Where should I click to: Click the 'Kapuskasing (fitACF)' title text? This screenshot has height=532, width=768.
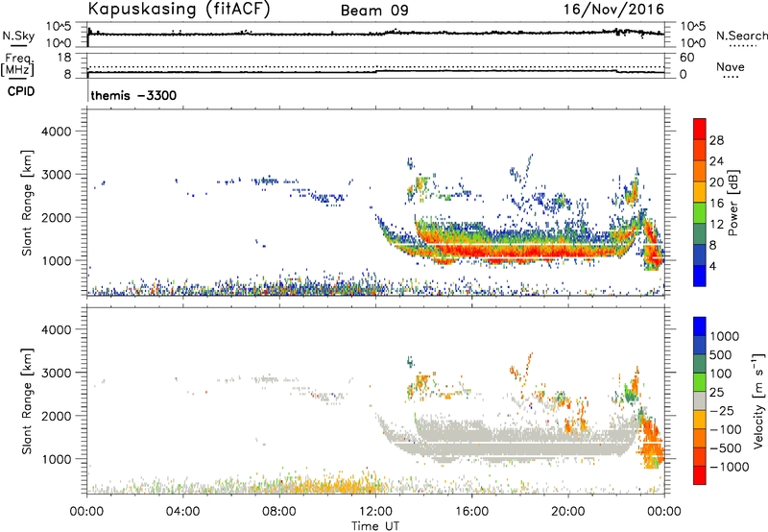tap(179, 9)
